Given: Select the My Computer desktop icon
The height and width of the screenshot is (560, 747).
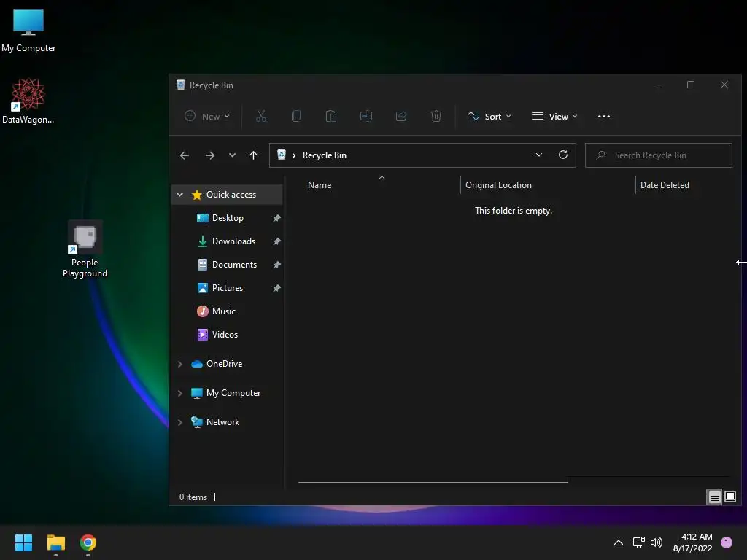Looking at the screenshot, I should coord(28,31).
